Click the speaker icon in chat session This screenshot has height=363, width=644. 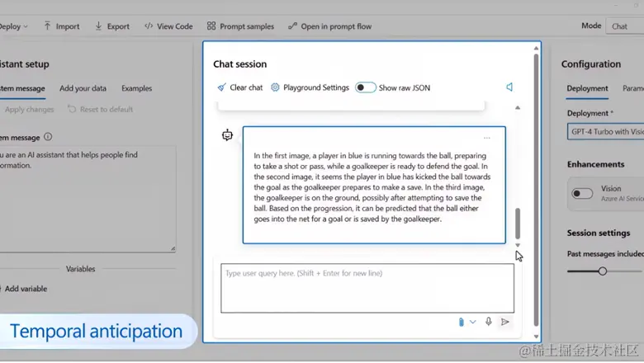509,87
